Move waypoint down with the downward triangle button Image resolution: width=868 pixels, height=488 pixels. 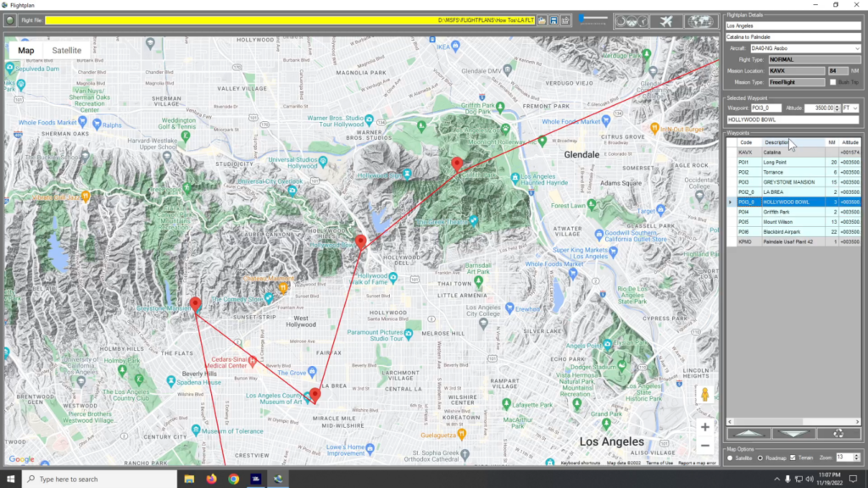(x=794, y=433)
